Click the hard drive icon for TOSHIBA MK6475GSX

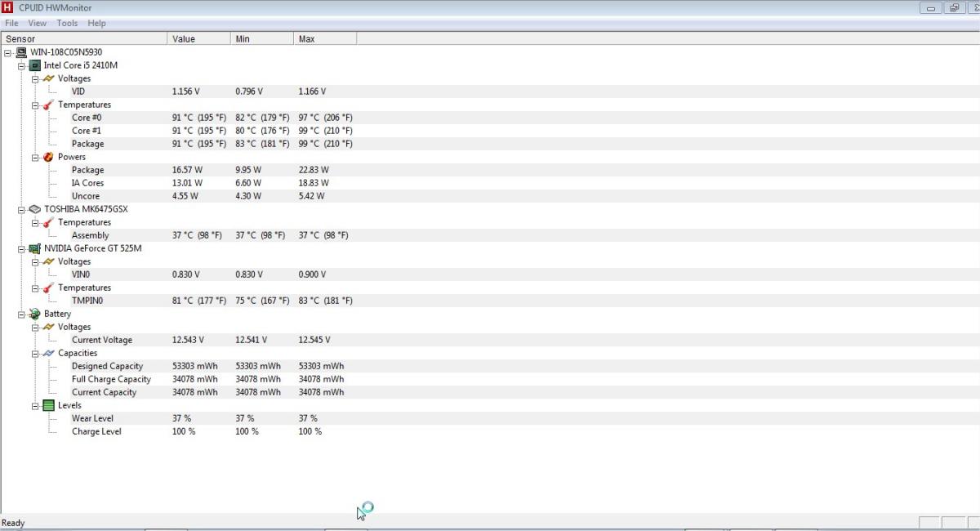tap(35, 209)
